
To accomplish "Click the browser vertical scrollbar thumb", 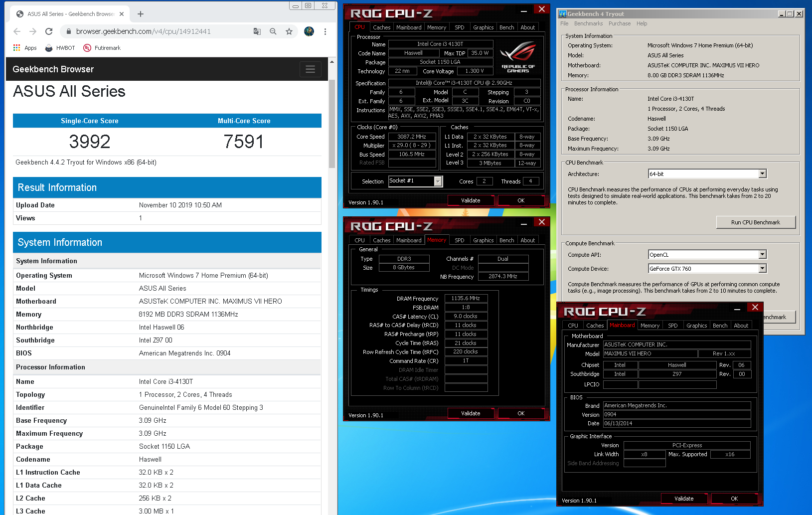I will [x=332, y=123].
